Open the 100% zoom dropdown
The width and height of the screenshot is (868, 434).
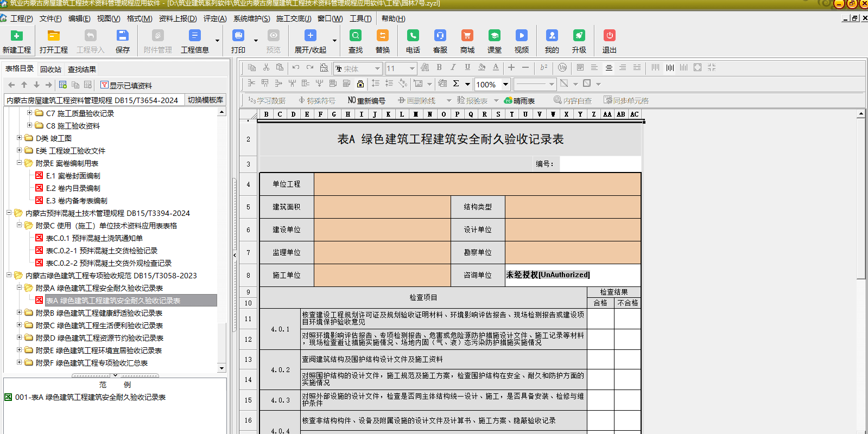pyautogui.click(x=505, y=84)
